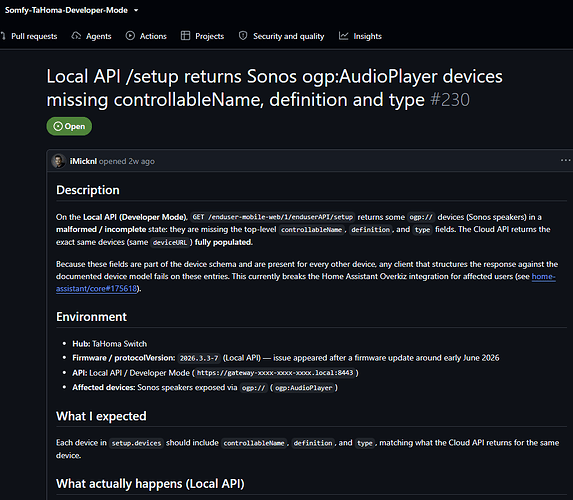Switch to the Projects tab
This screenshot has width=573, height=500.
[x=202, y=36]
